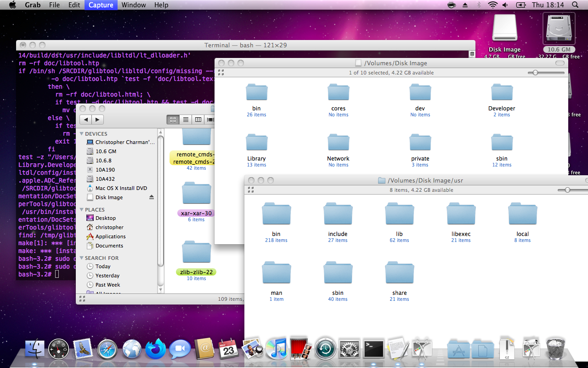The image size is (588, 368).
Task: Open the Wi-Fi status menu
Action: tap(492, 5)
